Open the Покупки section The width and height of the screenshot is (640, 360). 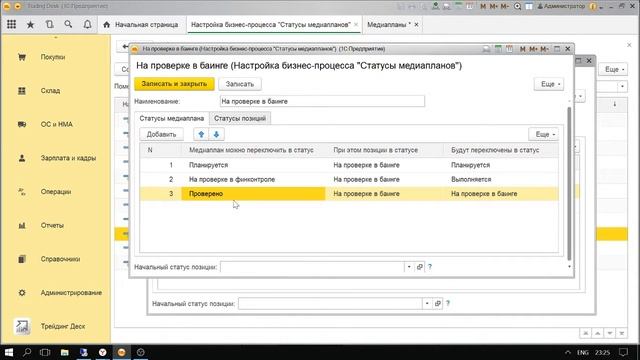(53, 57)
